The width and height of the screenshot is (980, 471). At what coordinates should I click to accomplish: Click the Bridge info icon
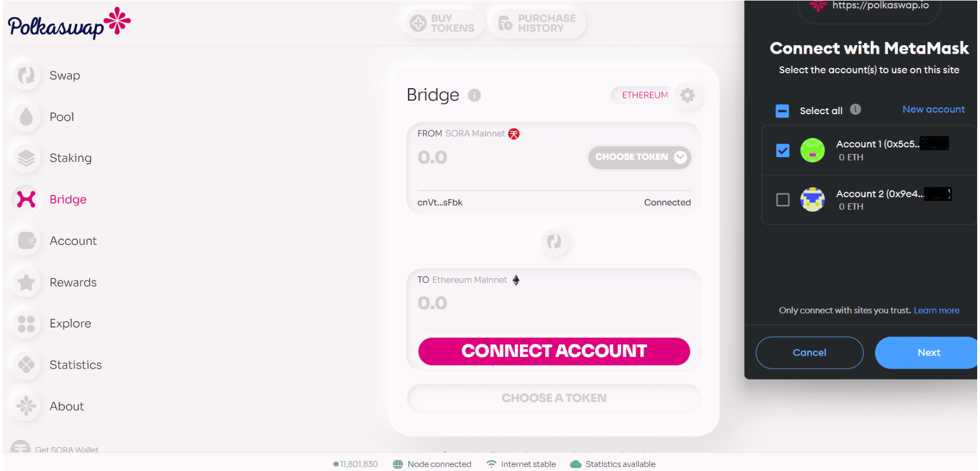tap(474, 96)
